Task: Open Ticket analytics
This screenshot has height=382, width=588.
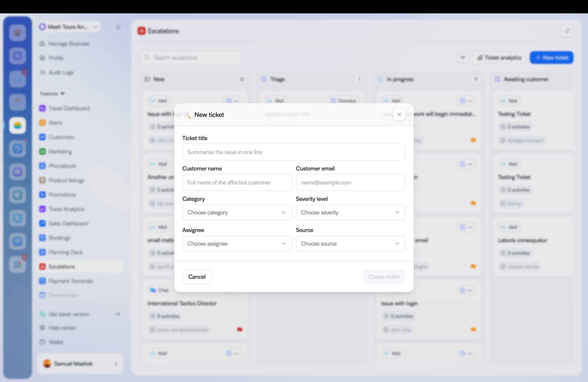Action: (x=499, y=58)
